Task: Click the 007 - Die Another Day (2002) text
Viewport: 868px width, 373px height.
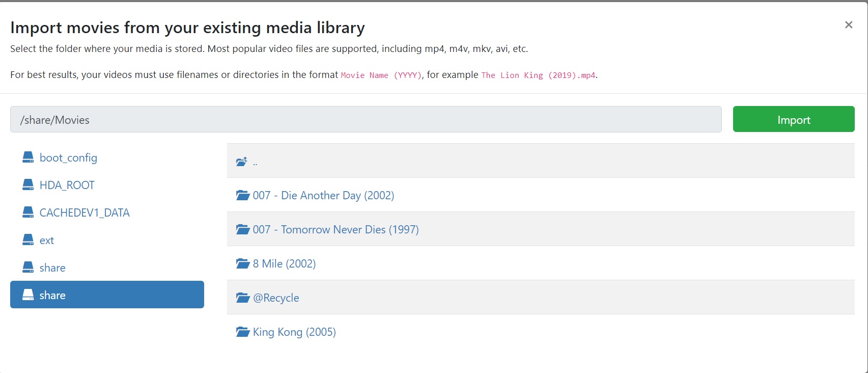Action: click(323, 196)
